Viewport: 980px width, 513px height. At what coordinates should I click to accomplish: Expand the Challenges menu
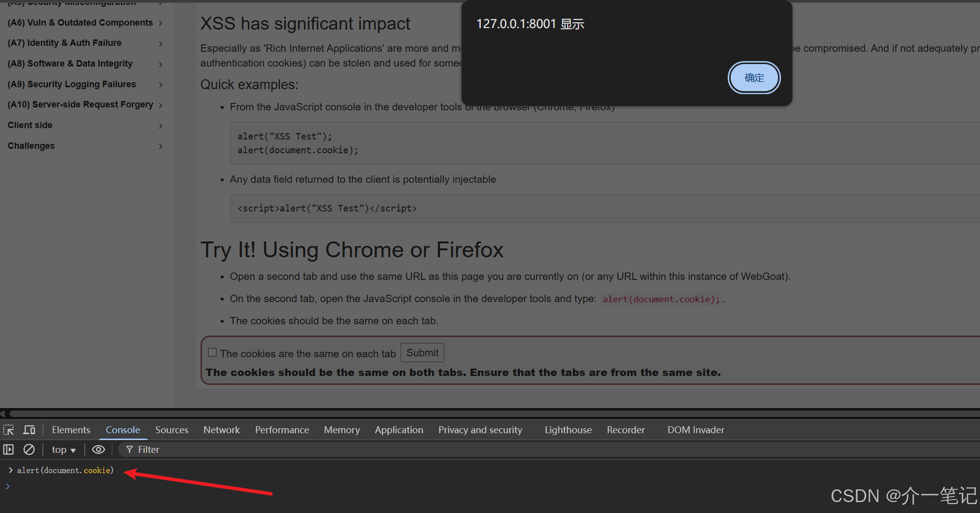tap(85, 146)
